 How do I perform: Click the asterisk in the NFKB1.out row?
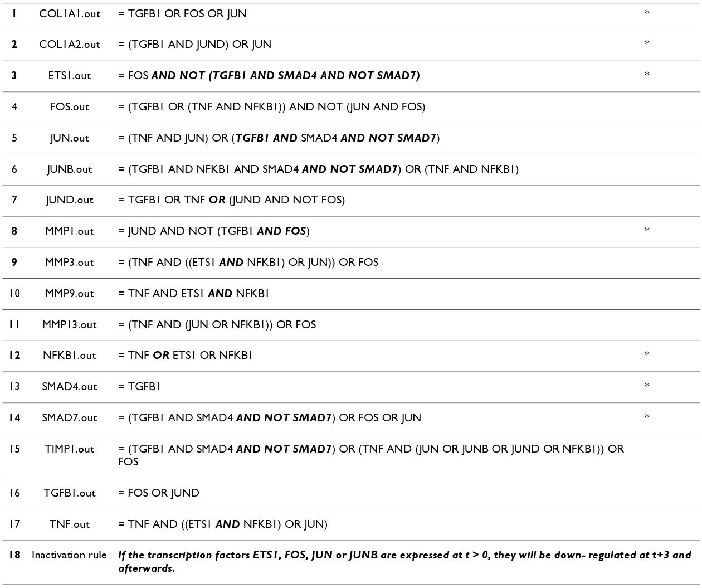click(x=647, y=354)
